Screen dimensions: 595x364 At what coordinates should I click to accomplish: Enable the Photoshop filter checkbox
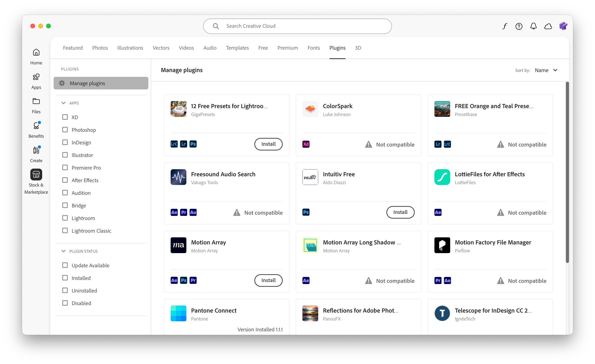tap(65, 130)
